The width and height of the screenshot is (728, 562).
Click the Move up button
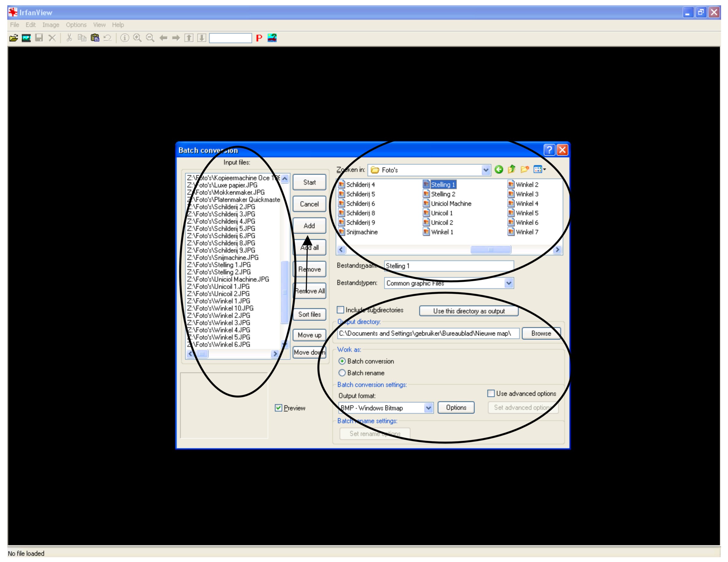click(309, 335)
